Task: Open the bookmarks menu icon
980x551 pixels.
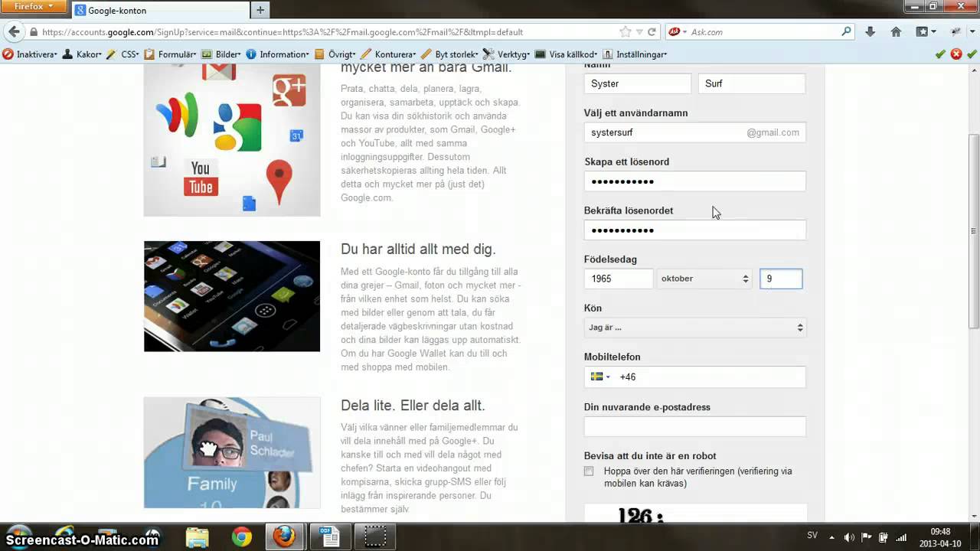Action: 926,32
